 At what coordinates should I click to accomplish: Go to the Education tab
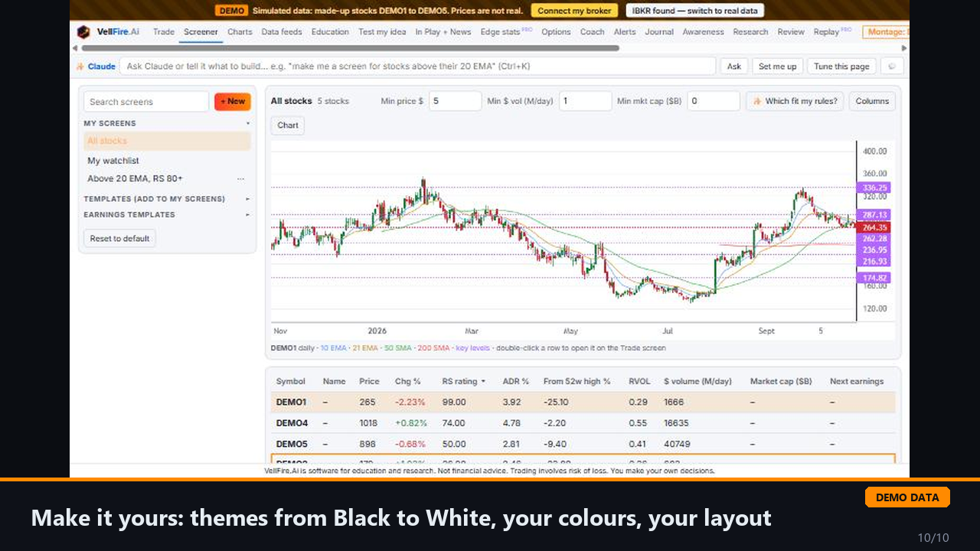tap(330, 32)
